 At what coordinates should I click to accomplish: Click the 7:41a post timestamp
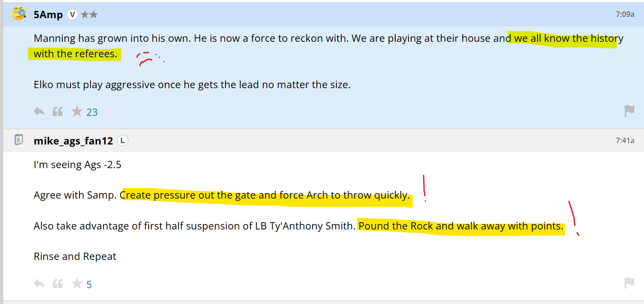625,140
